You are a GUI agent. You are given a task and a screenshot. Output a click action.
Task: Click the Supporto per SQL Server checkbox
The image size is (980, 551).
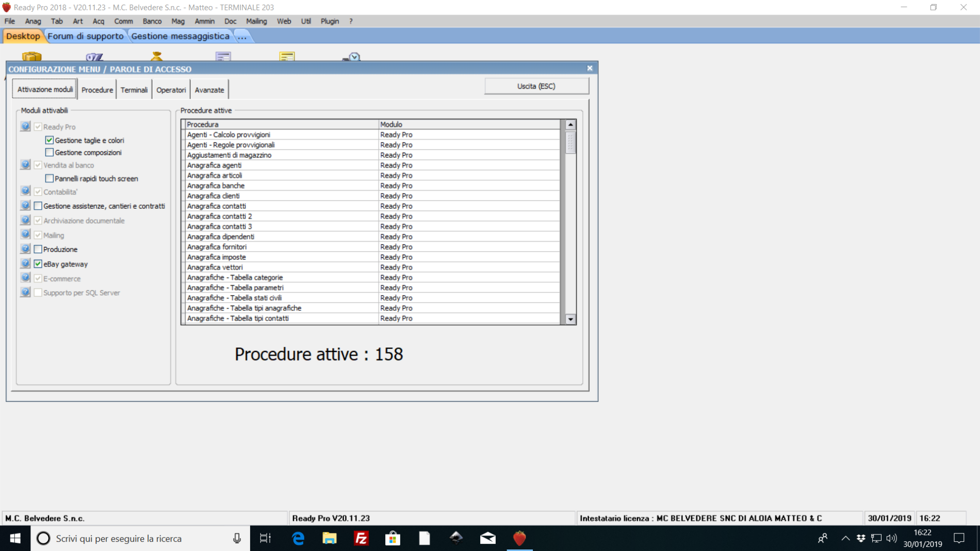click(x=38, y=292)
